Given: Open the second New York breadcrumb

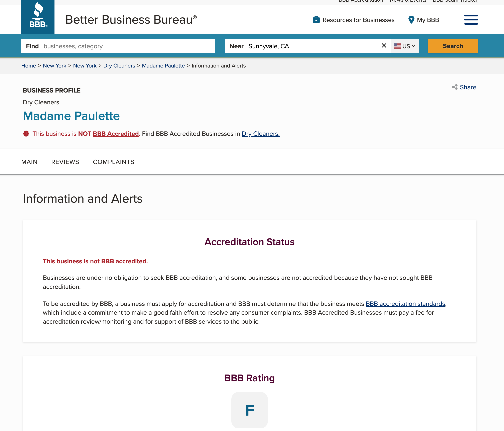Looking at the screenshot, I should [x=85, y=66].
